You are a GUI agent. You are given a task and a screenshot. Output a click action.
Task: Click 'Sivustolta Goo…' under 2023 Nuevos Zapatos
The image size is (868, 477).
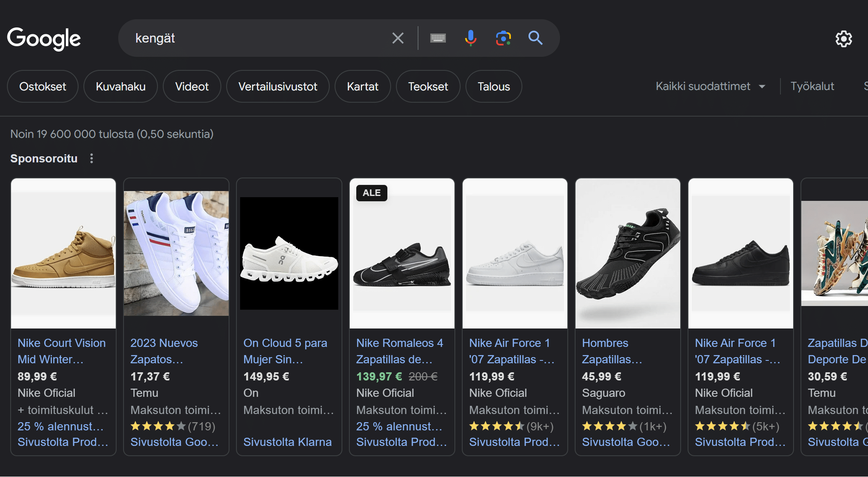coord(175,442)
